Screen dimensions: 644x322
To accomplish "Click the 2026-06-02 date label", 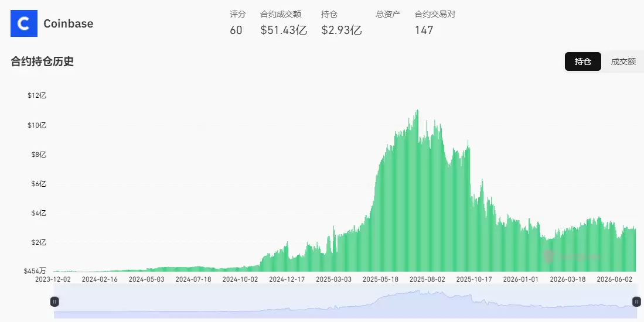I will point(615,279).
